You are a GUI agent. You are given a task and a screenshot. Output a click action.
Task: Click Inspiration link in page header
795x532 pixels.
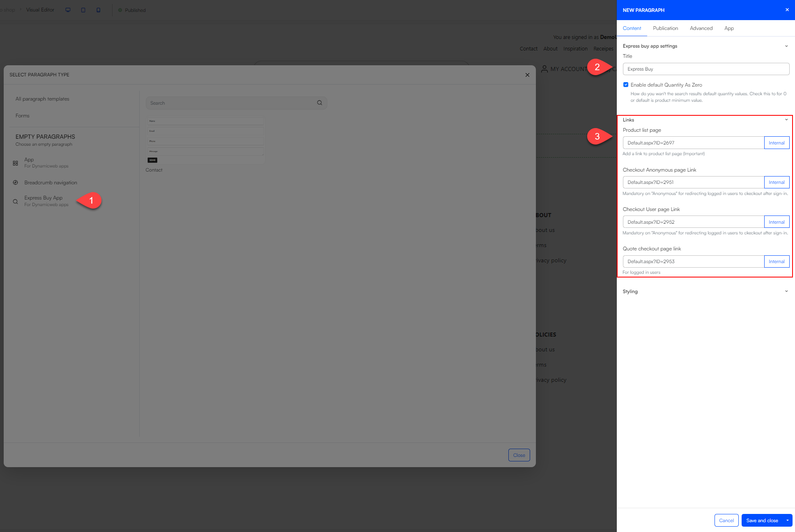pyautogui.click(x=575, y=49)
